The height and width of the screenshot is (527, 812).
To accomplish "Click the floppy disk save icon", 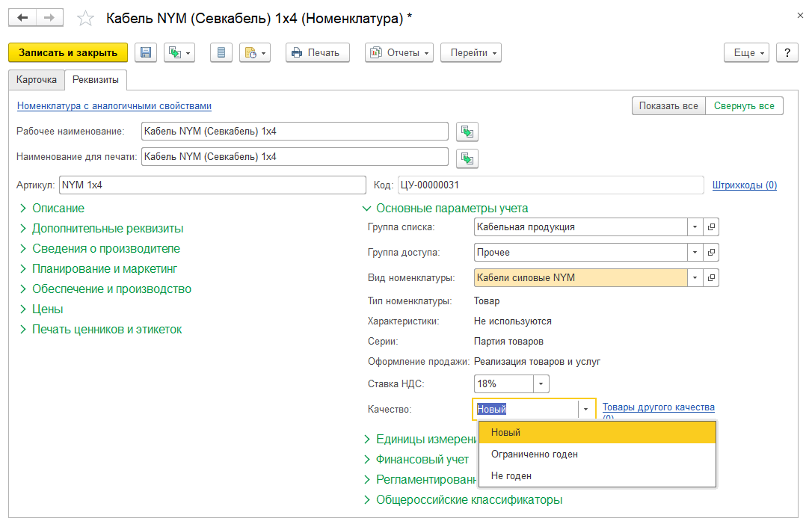I will pos(146,53).
